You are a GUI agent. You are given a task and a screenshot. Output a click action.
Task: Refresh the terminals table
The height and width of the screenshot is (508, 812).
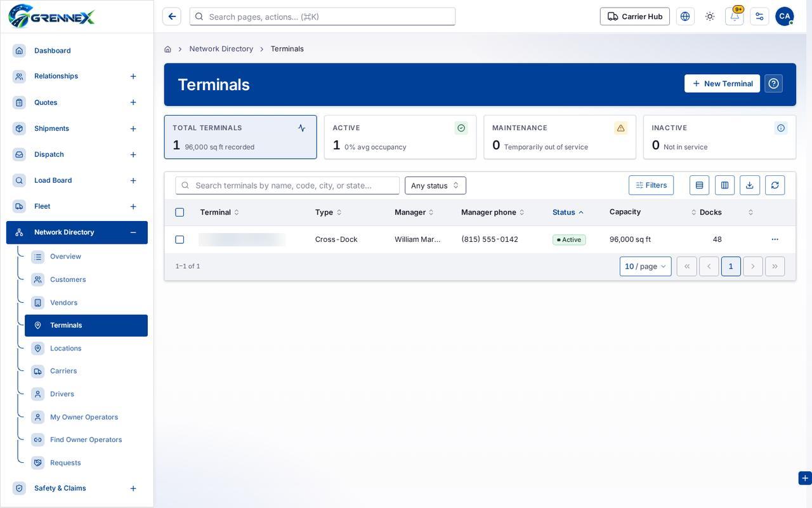tap(775, 185)
